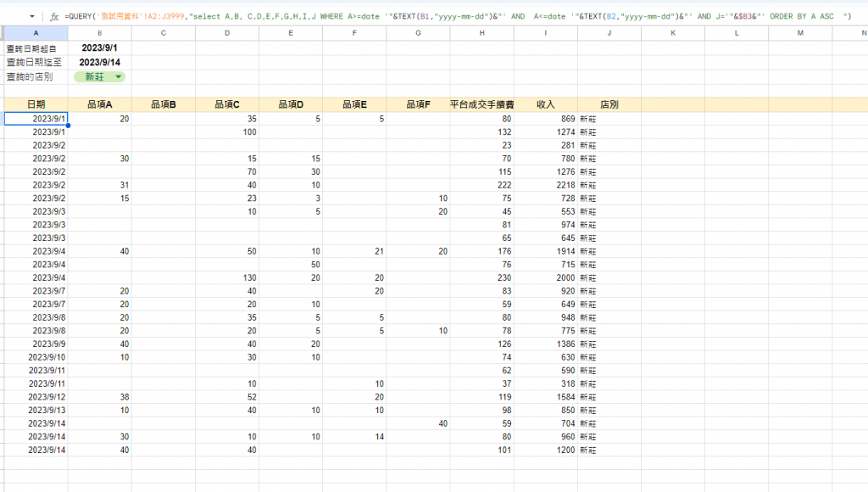The image size is (868, 492).
Task: Click income cell with value 1200
Action: coord(545,450)
